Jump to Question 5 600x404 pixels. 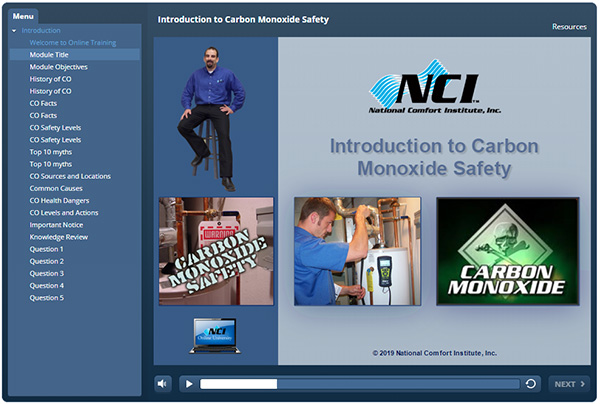47,298
